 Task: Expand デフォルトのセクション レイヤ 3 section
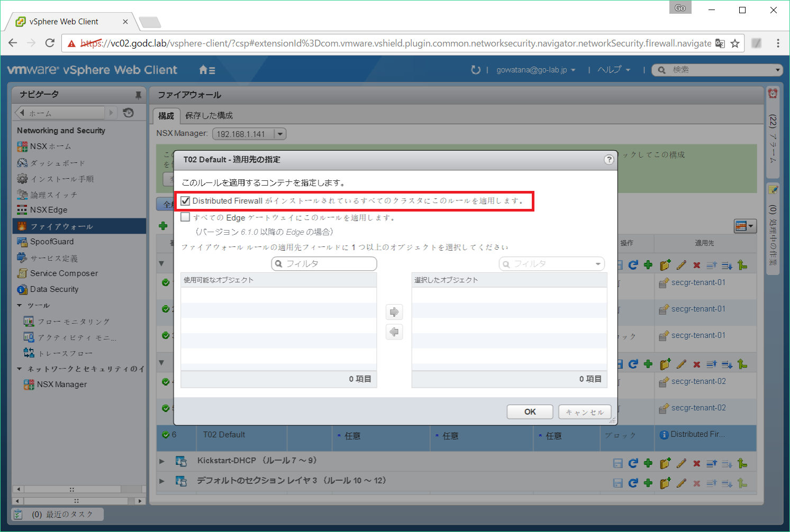click(162, 481)
